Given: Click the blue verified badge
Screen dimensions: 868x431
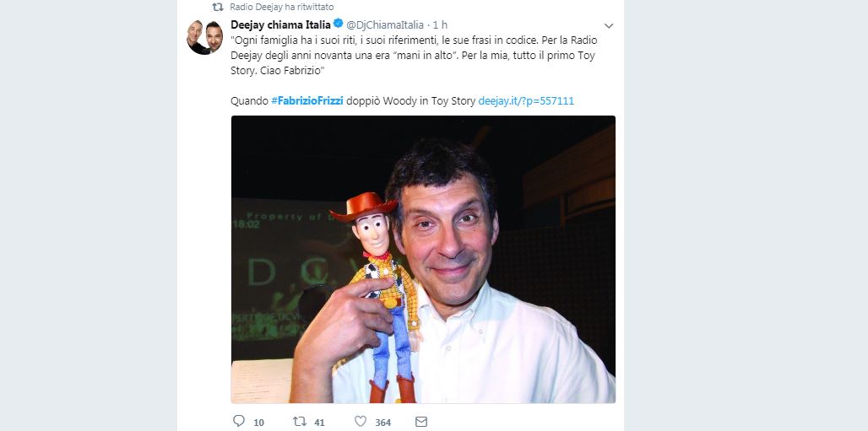Looking at the screenshot, I should pos(338,24).
